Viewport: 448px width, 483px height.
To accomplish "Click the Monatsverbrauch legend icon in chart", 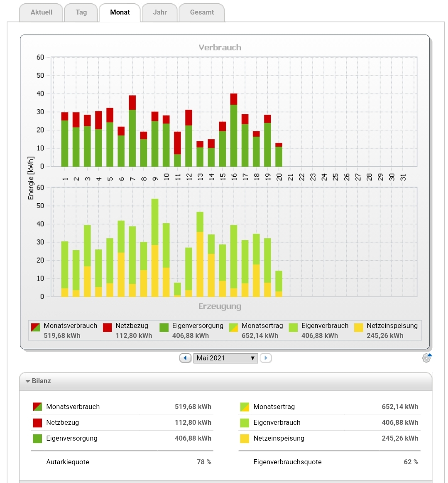I will 36,327.
